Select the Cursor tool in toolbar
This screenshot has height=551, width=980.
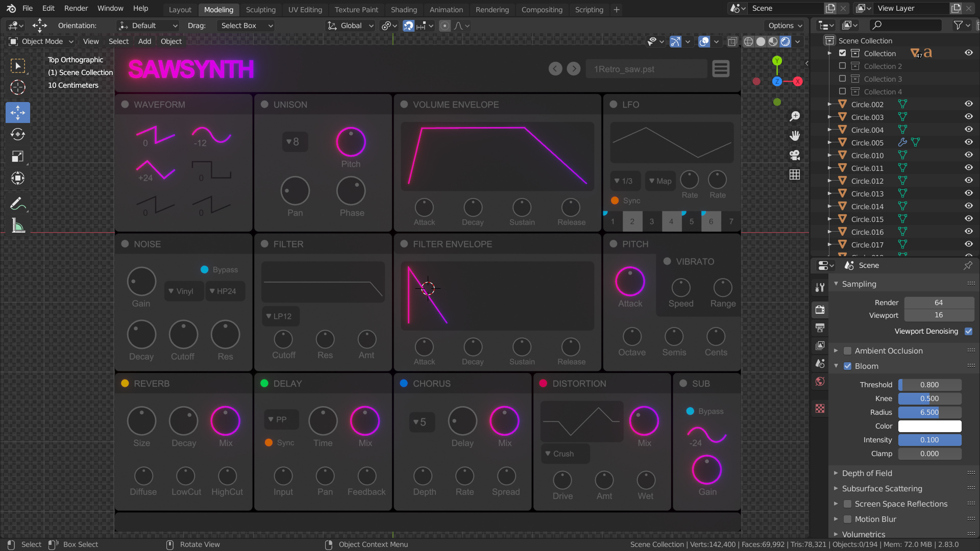pos(18,87)
